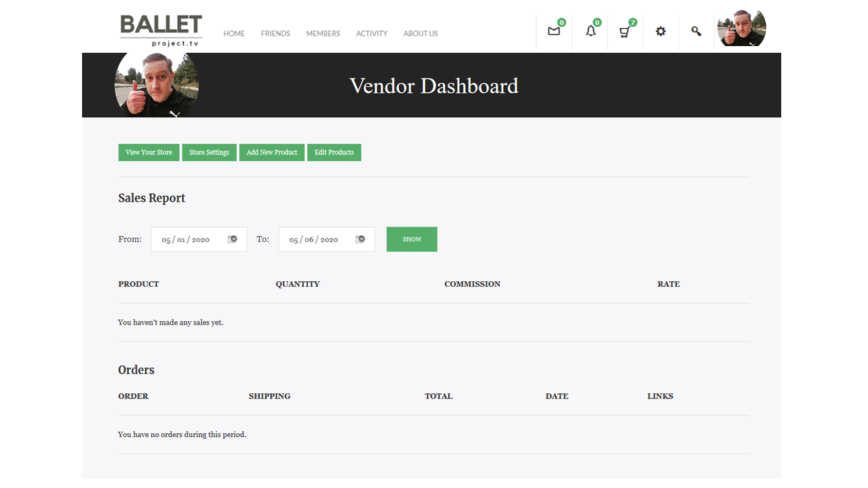Viewport: 868px width, 488px height.
Task: Click the Date column header
Action: pyautogui.click(x=557, y=396)
